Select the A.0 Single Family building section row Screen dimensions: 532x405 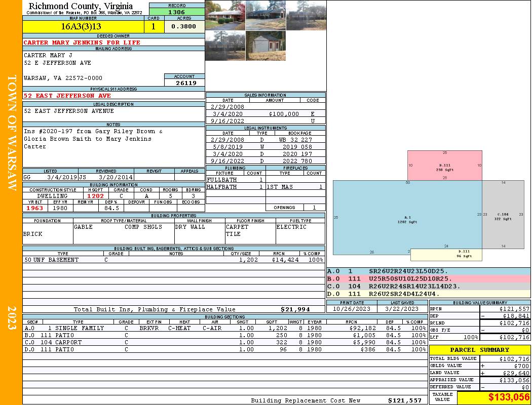[x=225, y=328]
